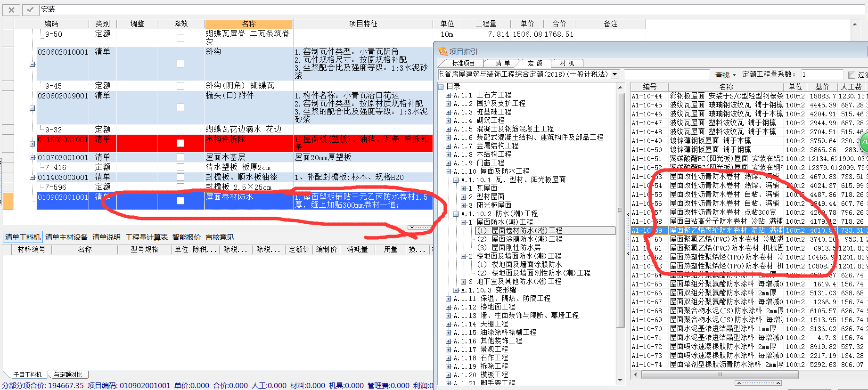Toggle 降效 checkbox for 屋面木基层 row
868x390 pixels.
pos(180,157)
